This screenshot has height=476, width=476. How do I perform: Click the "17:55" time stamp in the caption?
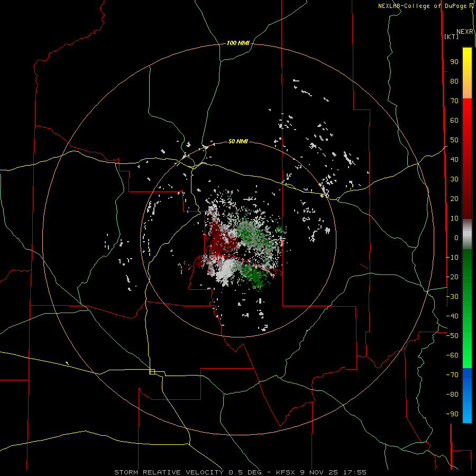(354, 472)
